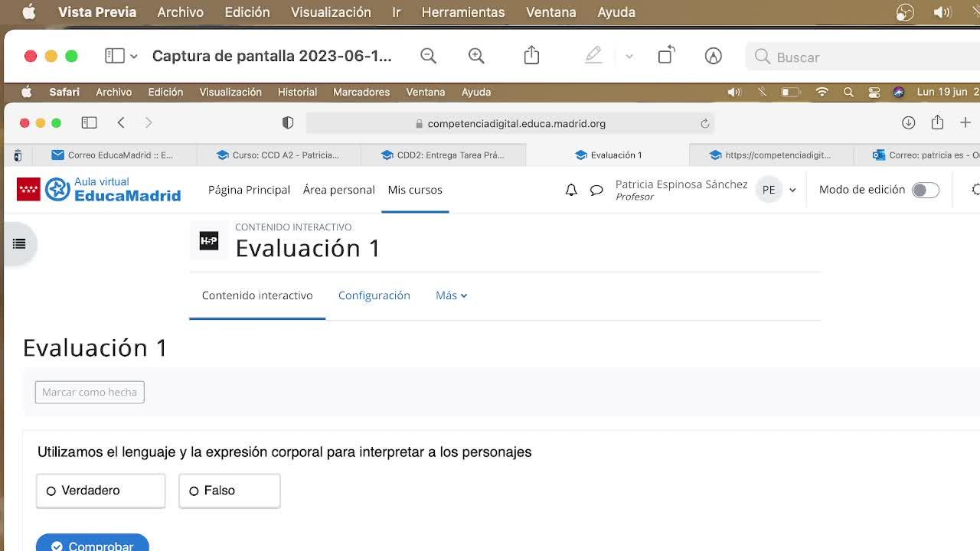Open the Configuración tab
The height and width of the screenshot is (551, 980).
click(374, 295)
